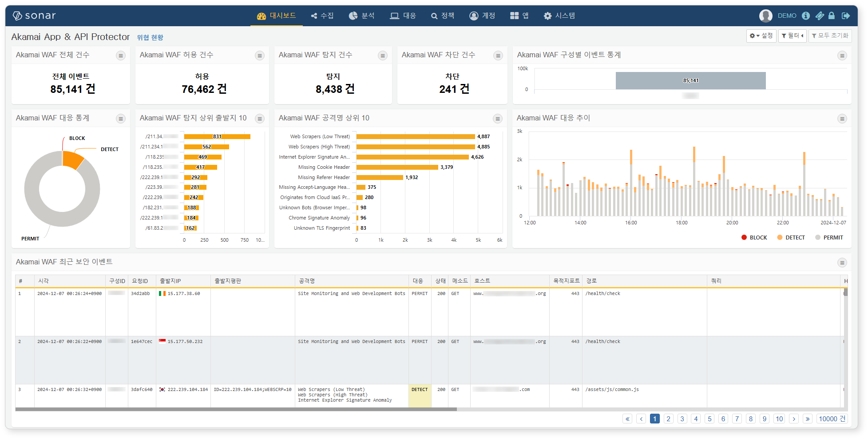This screenshot has height=439, width=868.
Task: Toggle BLOCK series in chart legend
Action: (754, 238)
